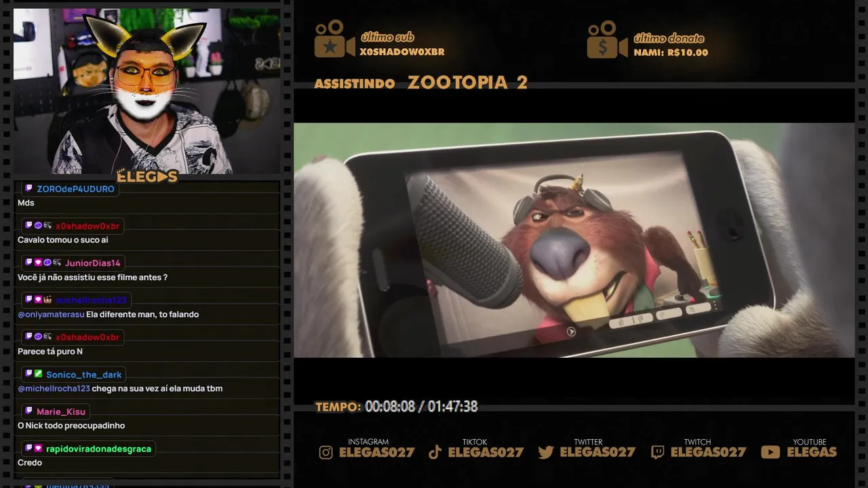Screen dimensions: 868x488
Task: Click the message 'Credo'
Action: (30, 463)
